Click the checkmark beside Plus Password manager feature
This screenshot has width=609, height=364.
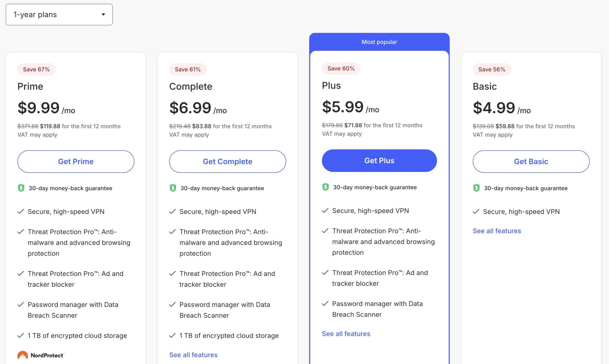325,304
